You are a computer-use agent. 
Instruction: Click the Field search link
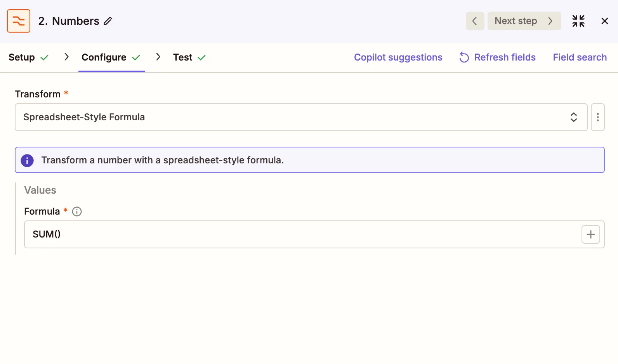(580, 57)
